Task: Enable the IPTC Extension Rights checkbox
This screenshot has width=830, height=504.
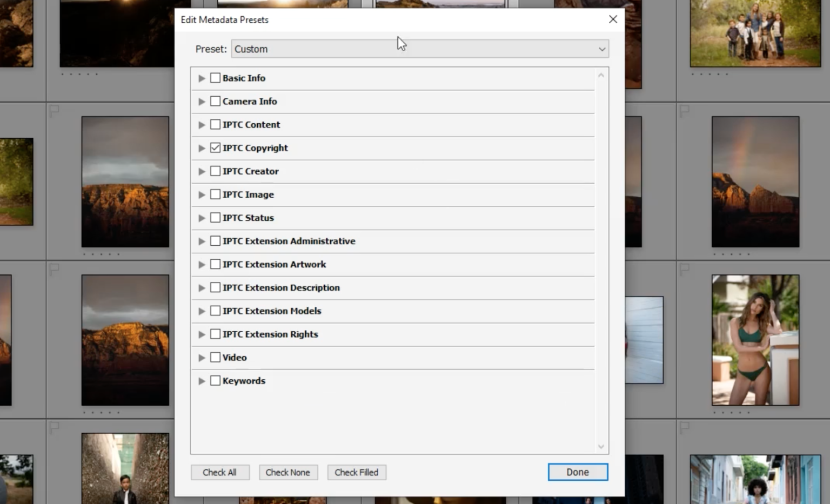Action: point(215,333)
